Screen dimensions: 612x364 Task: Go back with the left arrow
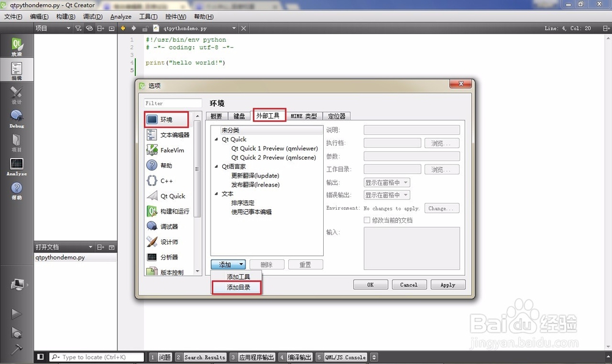pyautogui.click(x=123, y=28)
